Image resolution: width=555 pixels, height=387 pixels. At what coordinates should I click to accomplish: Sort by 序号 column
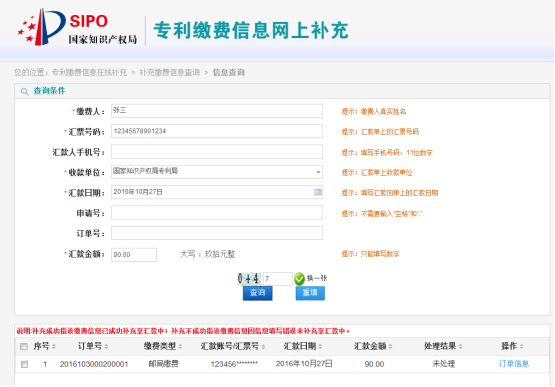[x=45, y=346]
